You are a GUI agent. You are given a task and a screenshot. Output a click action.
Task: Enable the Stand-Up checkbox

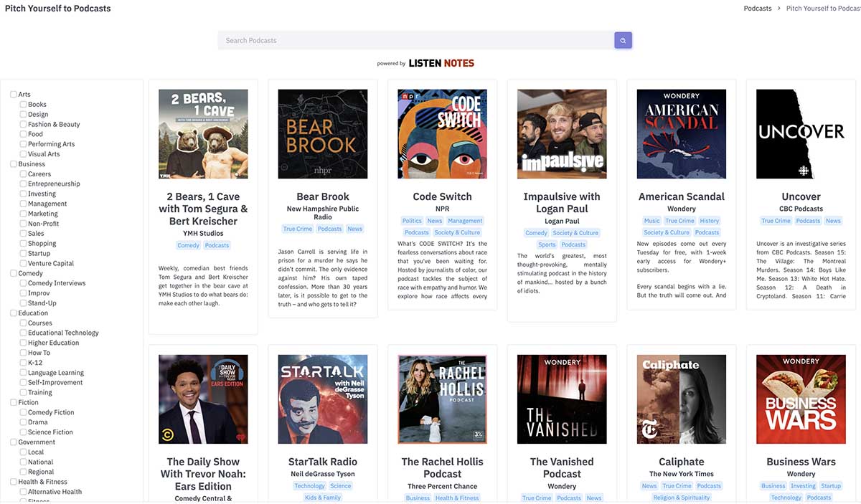(x=24, y=303)
